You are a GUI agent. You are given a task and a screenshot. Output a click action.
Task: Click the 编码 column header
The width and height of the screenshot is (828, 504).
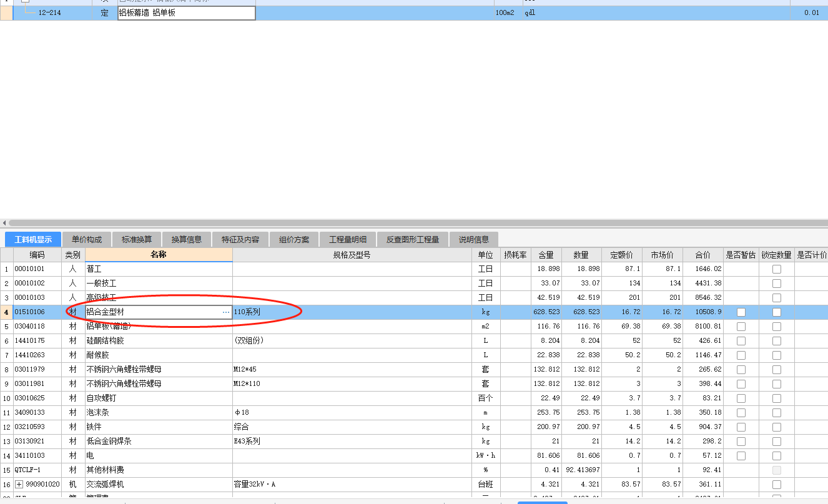coord(37,255)
